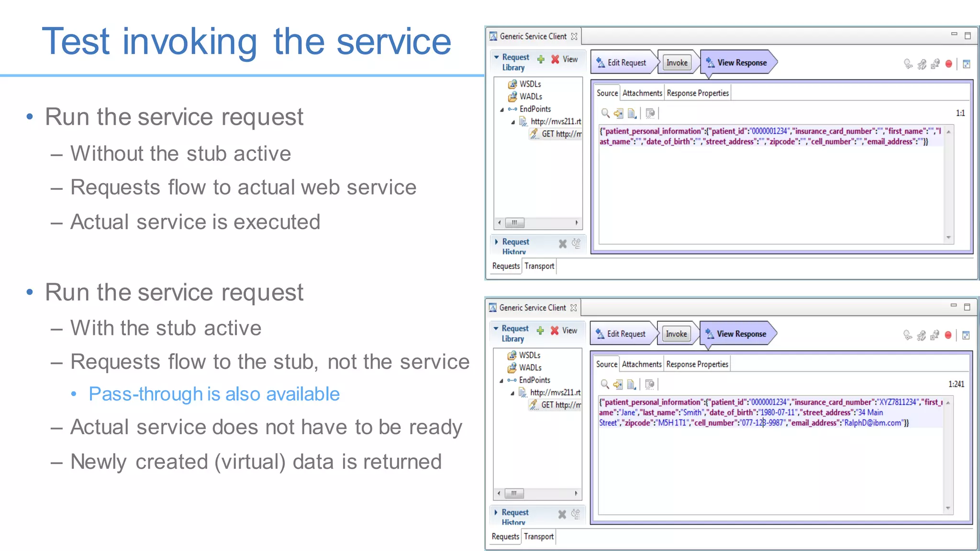Click history settings icon in upper Request History

pos(576,243)
